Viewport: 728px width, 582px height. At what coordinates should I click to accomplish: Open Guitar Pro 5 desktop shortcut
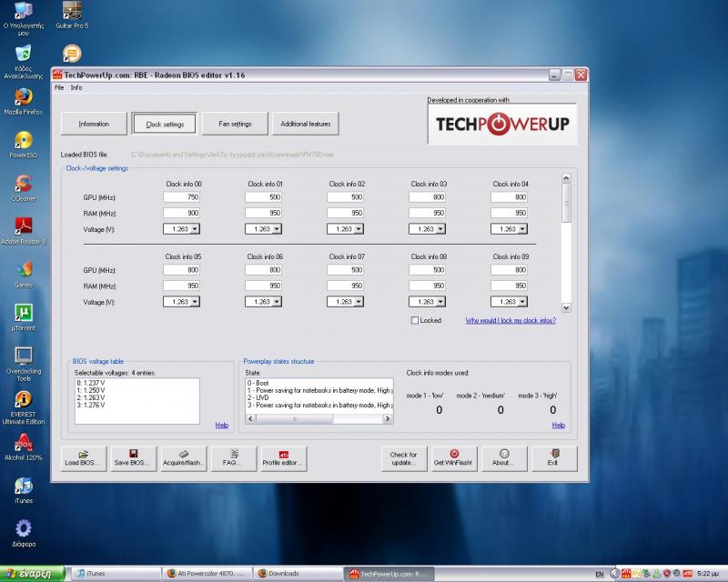[x=72, y=15]
